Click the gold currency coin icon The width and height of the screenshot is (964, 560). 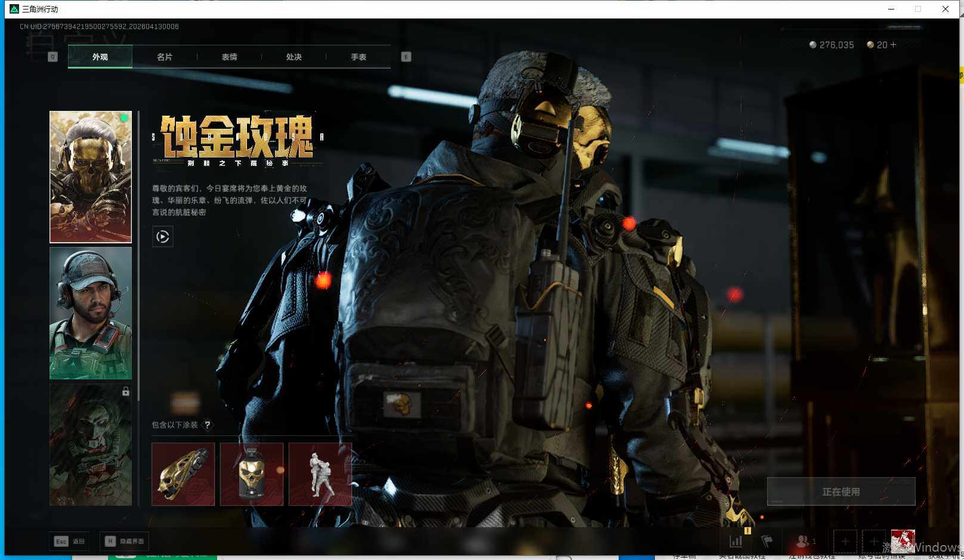pyautogui.click(x=870, y=45)
